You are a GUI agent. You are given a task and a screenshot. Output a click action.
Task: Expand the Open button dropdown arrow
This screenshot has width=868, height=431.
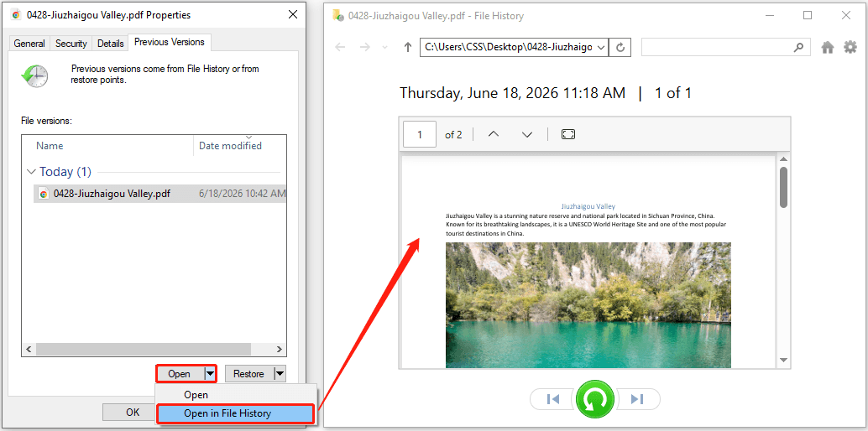tap(210, 374)
